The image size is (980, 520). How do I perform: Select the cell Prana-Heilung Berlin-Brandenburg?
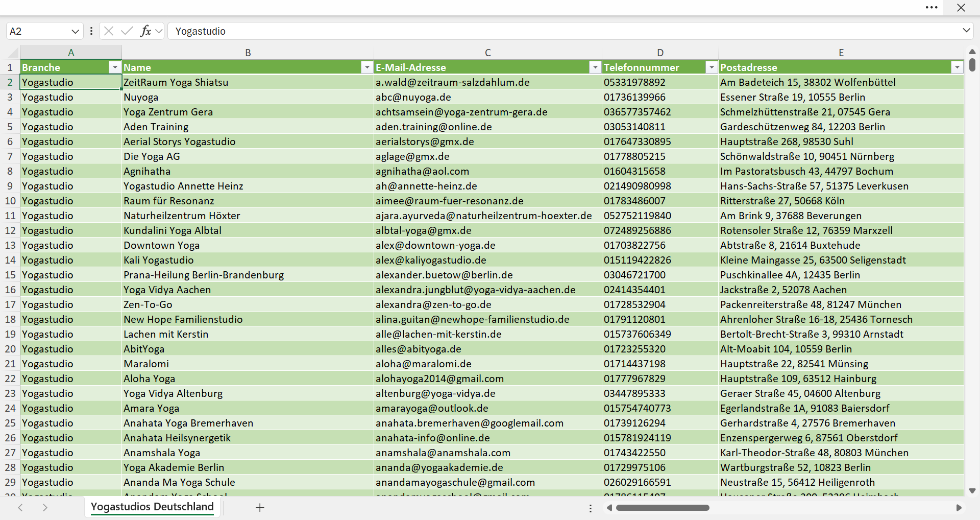pyautogui.click(x=248, y=275)
